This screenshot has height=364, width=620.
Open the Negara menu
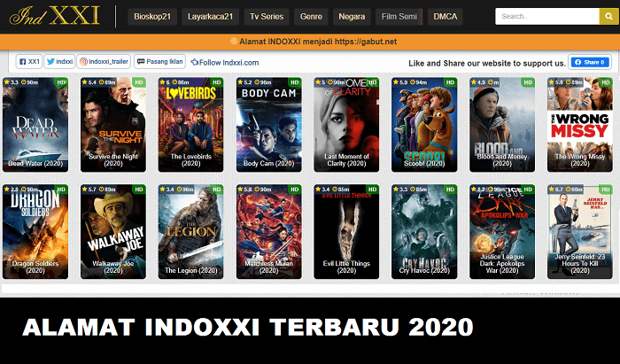[352, 17]
